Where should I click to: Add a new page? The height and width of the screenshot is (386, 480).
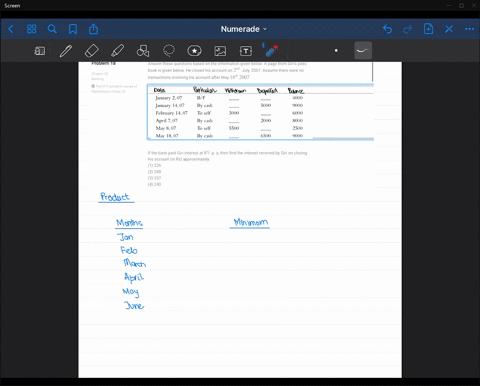(x=428, y=29)
